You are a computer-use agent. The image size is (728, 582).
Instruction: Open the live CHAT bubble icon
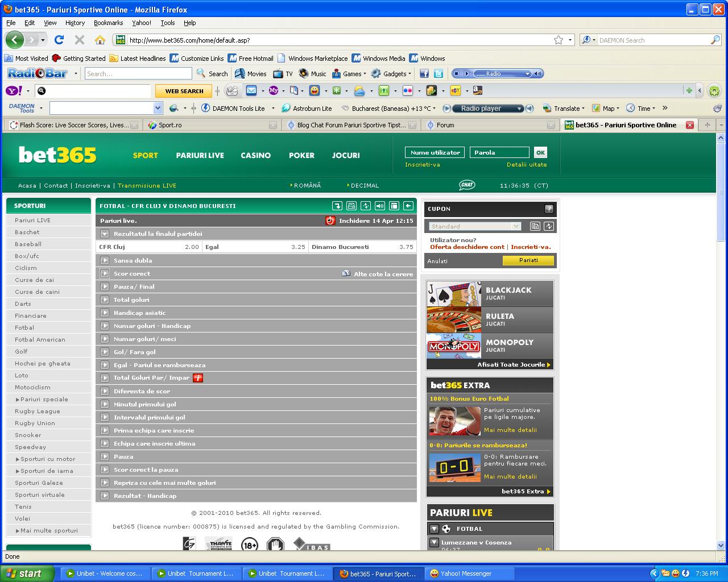tap(467, 185)
